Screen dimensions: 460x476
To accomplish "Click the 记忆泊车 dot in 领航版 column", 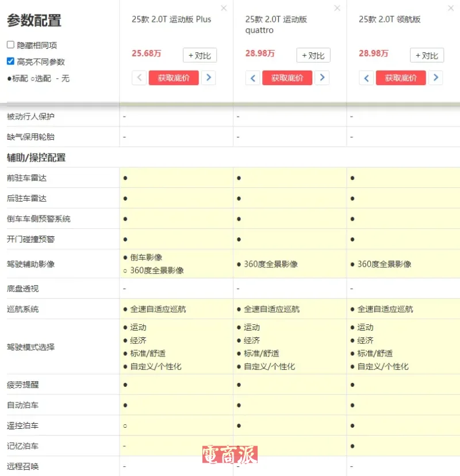I will click(352, 446).
